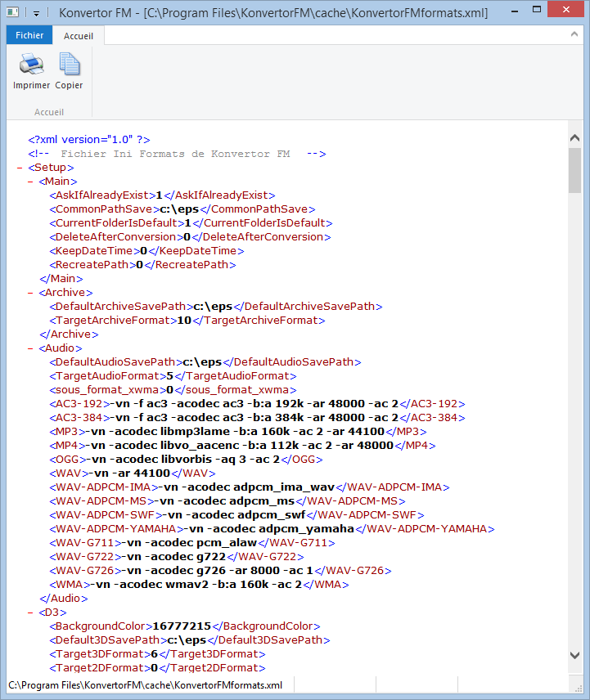Click the comment Fichier Ini Formats line
The height and width of the screenshot is (700, 590).
[x=177, y=154]
